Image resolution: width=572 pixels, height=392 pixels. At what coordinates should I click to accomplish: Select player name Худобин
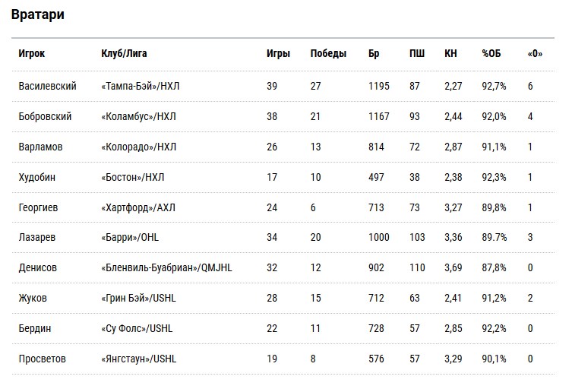[37, 177]
